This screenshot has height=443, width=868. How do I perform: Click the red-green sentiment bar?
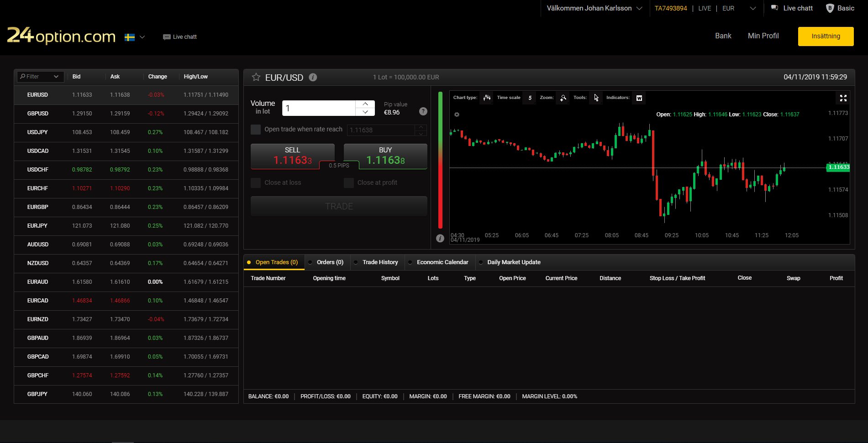click(440, 160)
